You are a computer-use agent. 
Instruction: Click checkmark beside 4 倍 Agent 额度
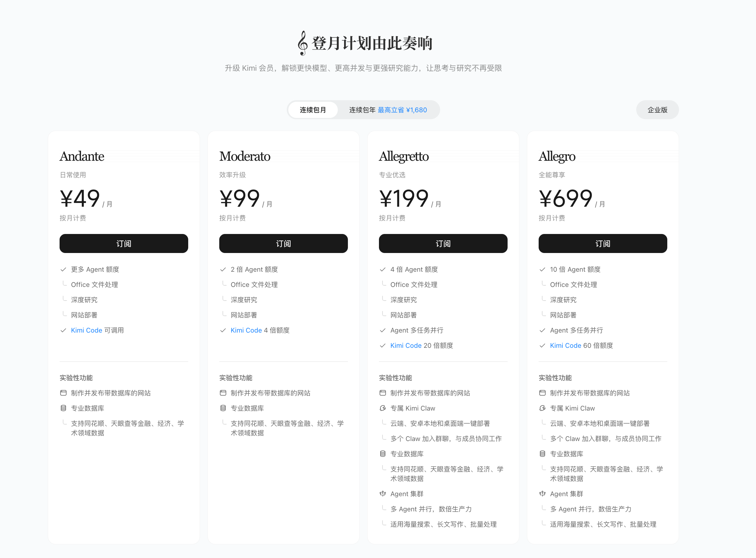[382, 269]
